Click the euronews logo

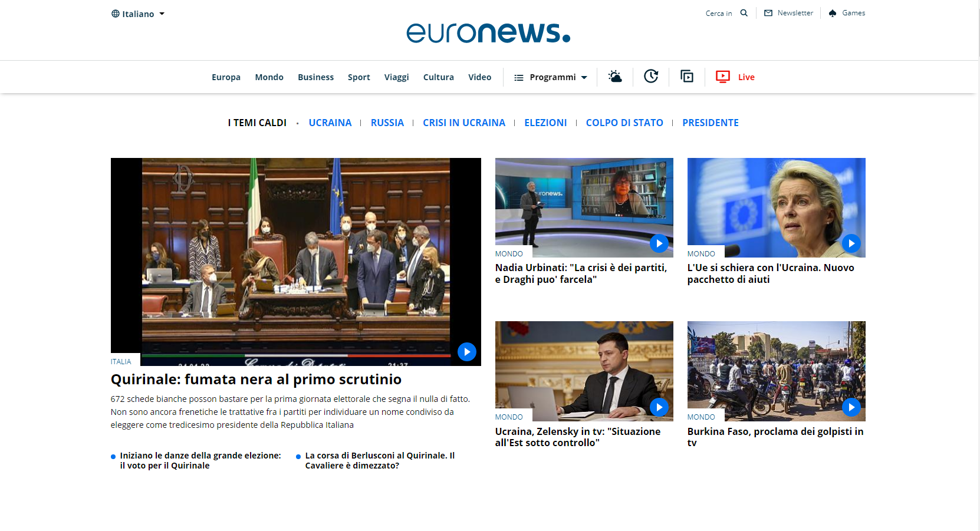[x=488, y=33]
